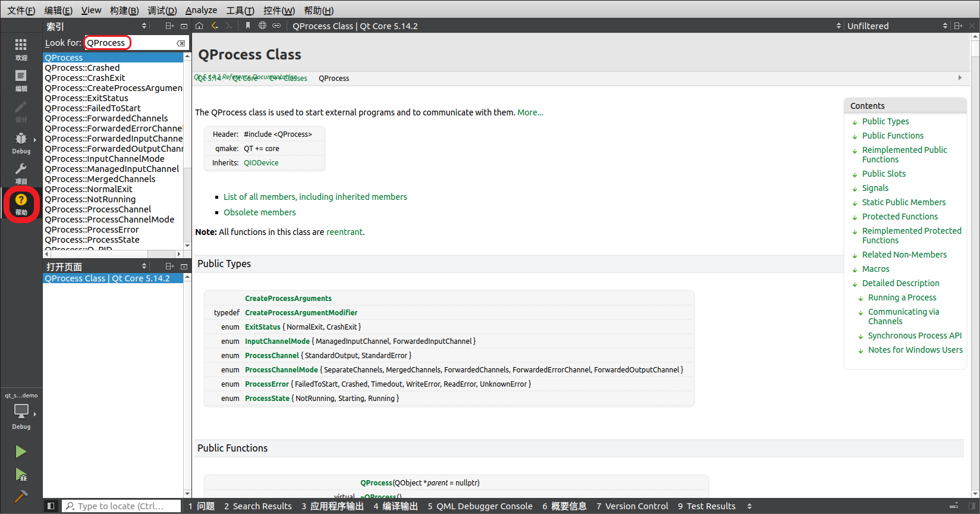Open the Unfiltered filter dropdown
The width and height of the screenshot is (980, 514).
click(x=897, y=26)
